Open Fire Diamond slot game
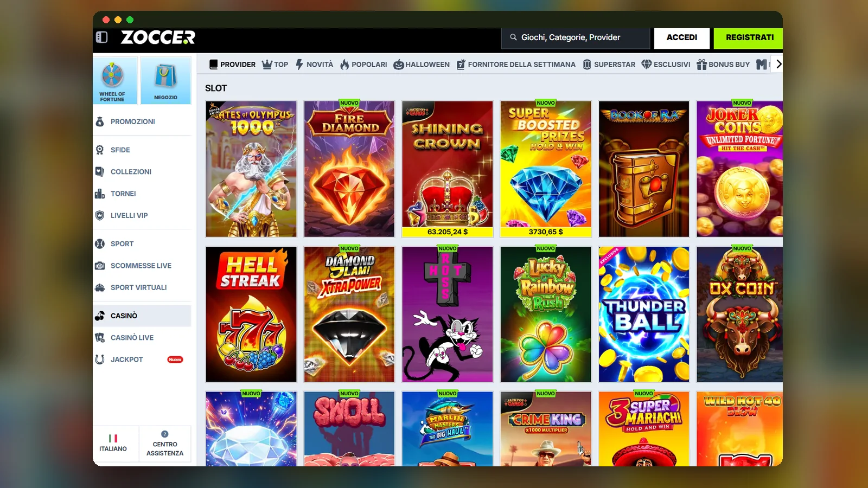This screenshot has width=868, height=488. coord(349,169)
